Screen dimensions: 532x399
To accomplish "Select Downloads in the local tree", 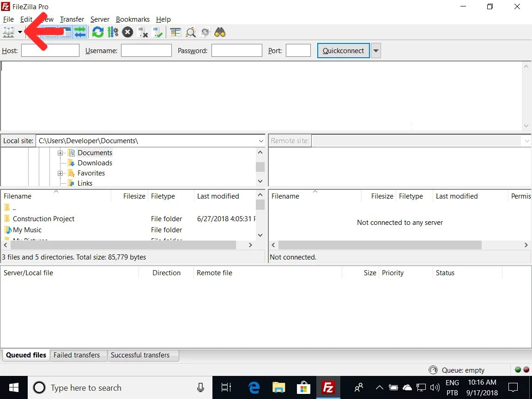I will click(95, 163).
